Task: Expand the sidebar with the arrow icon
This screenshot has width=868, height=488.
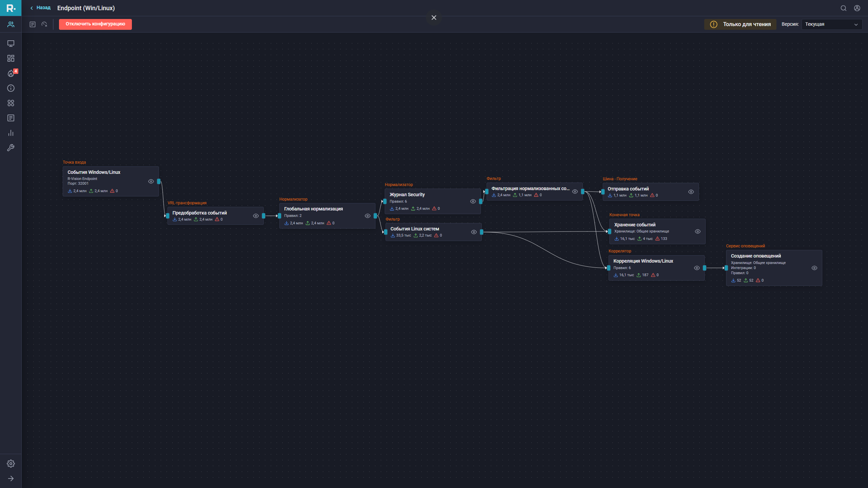Action: 11,479
